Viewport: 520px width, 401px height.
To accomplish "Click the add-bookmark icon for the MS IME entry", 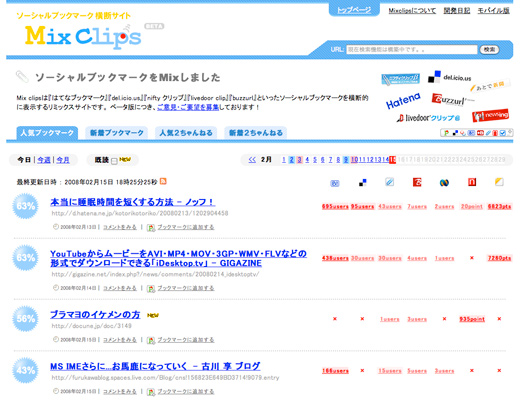I will point(151,392).
